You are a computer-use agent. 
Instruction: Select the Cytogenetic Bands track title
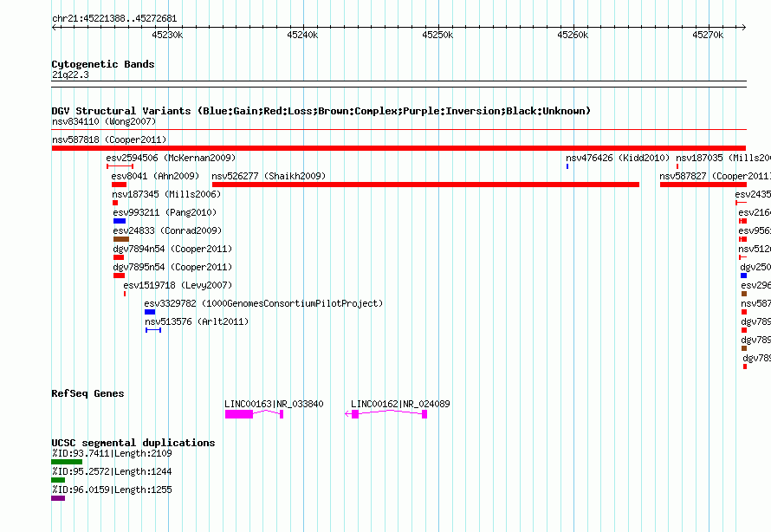click(x=103, y=64)
